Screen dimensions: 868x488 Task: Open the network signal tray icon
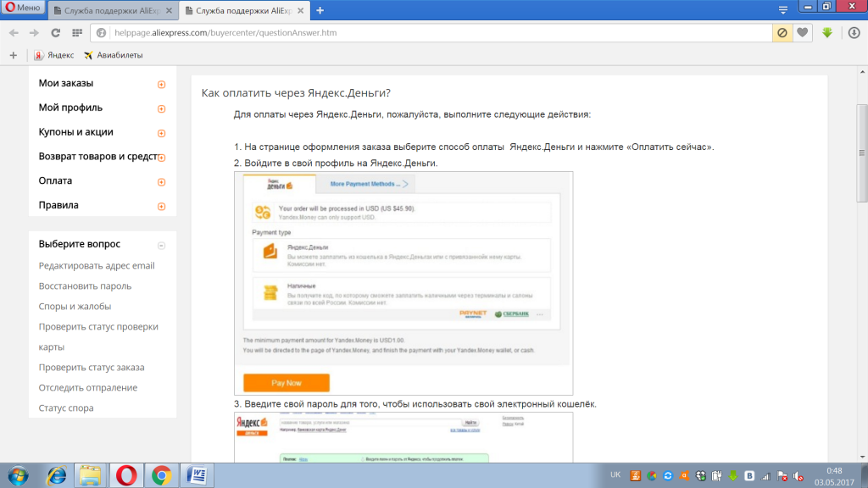pos(765,476)
